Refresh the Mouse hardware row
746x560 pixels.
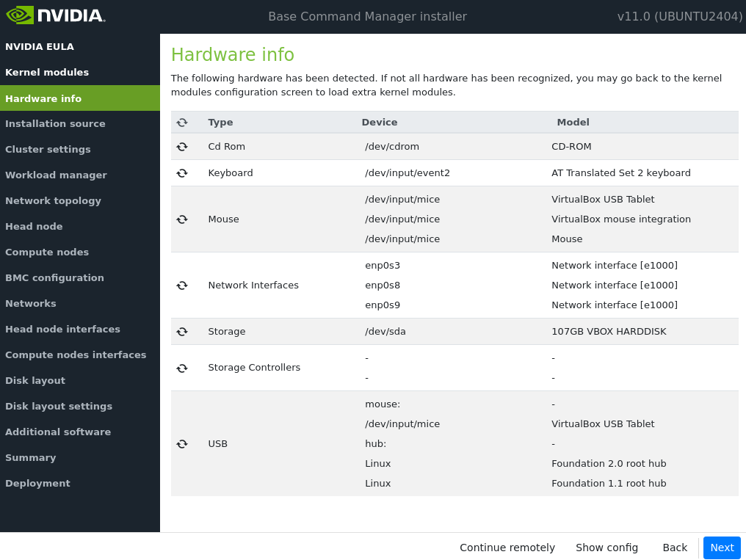click(182, 219)
